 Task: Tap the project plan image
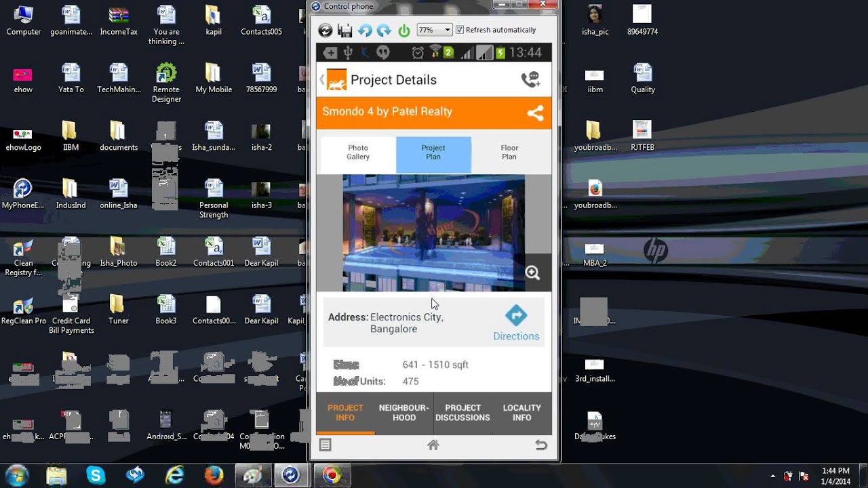(433, 233)
